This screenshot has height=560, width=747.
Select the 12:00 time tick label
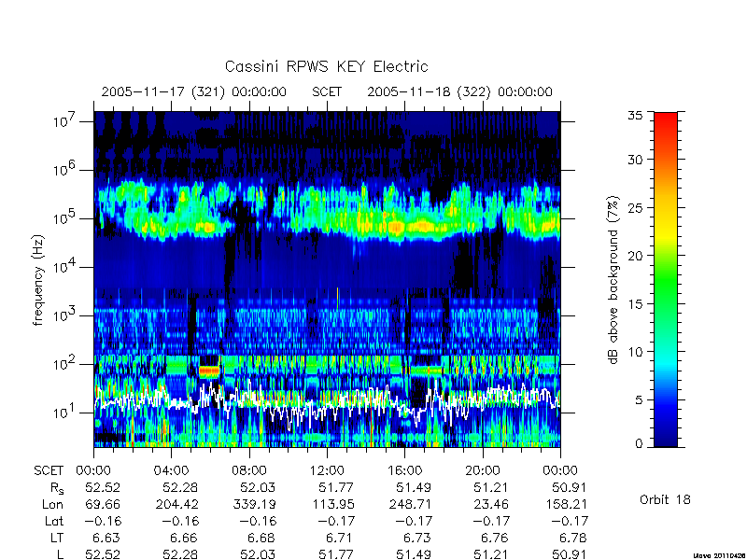(x=327, y=470)
